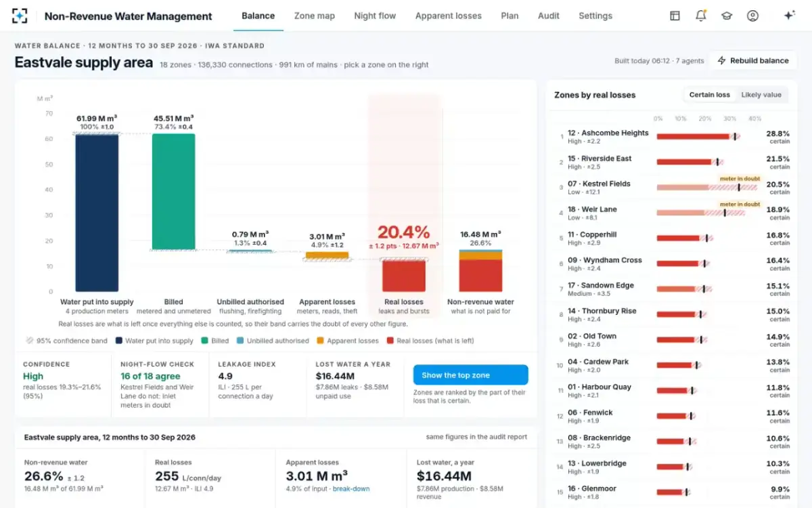Select zone 12 · Ashcombe Heights
Viewport: 812px width, 508px height.
click(673, 137)
